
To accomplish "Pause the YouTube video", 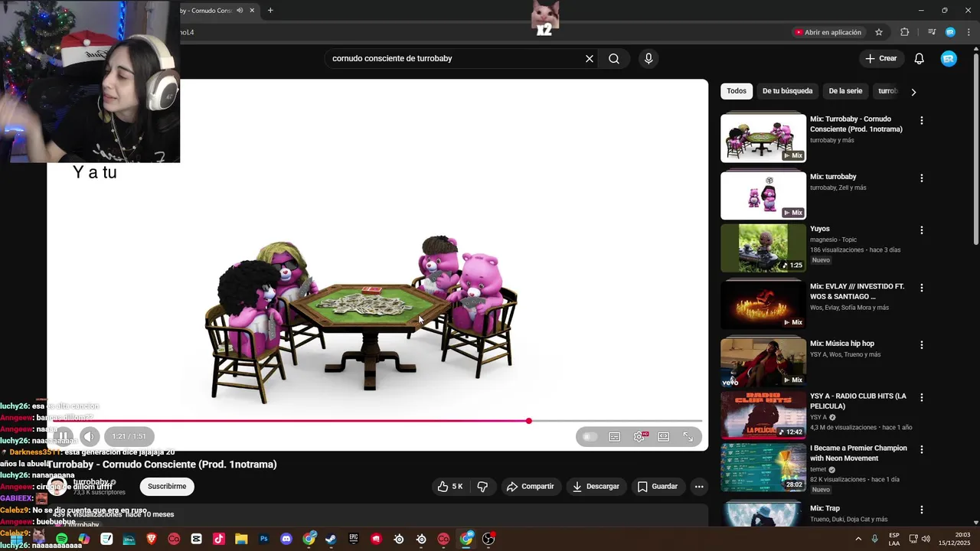I will (x=64, y=436).
